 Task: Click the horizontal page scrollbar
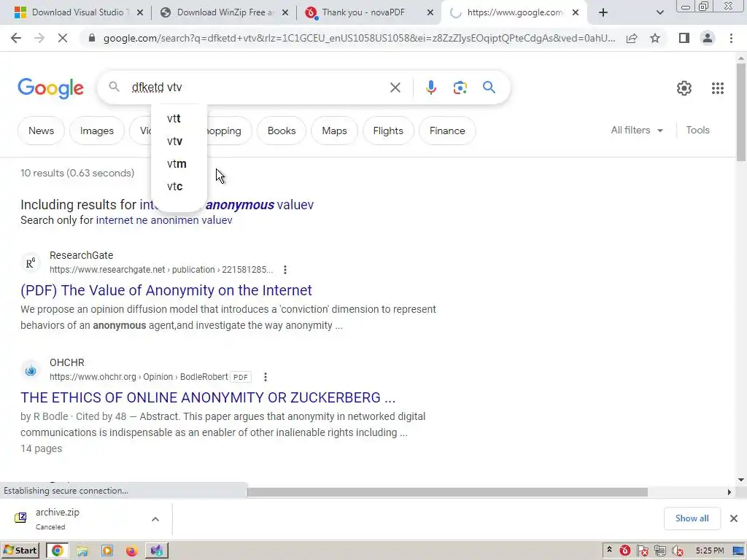[x=447, y=492]
